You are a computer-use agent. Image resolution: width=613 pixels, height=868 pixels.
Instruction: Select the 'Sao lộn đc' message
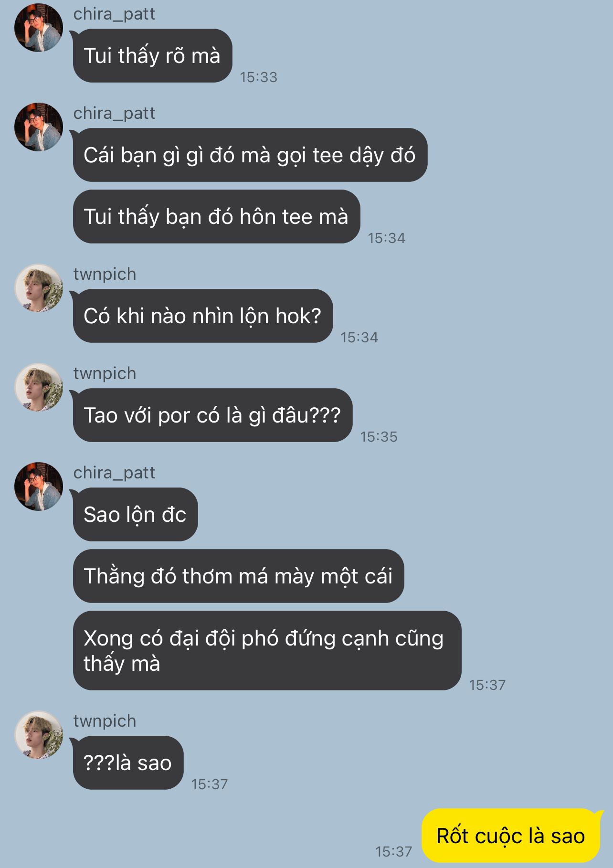pyautogui.click(x=135, y=515)
